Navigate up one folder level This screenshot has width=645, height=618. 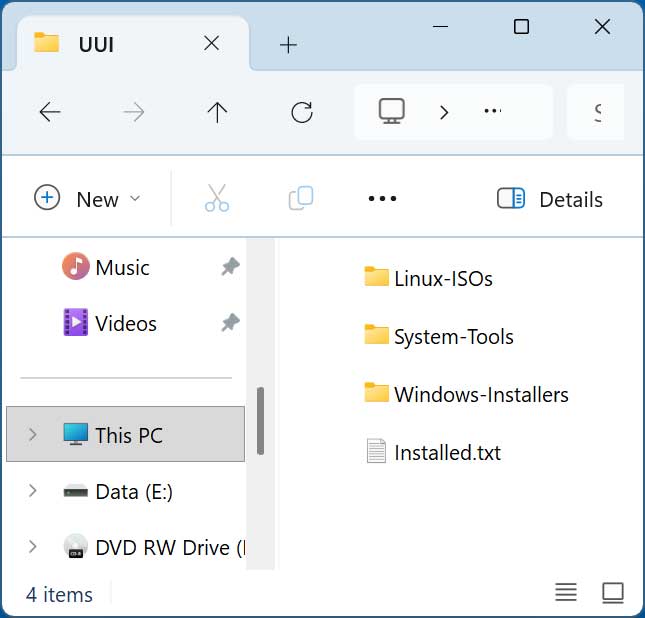pyautogui.click(x=217, y=112)
